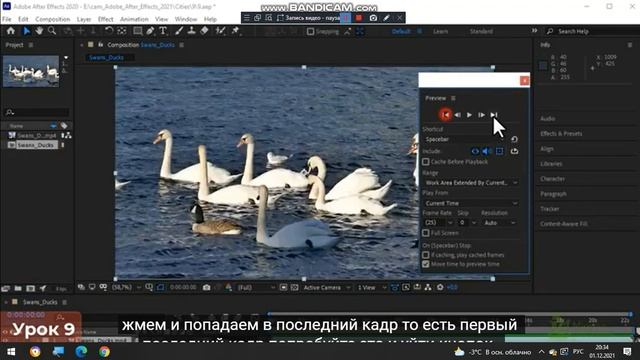Open the magnification ratio dropdown (58,7%)
This screenshot has height=360, width=640.
click(x=126, y=287)
